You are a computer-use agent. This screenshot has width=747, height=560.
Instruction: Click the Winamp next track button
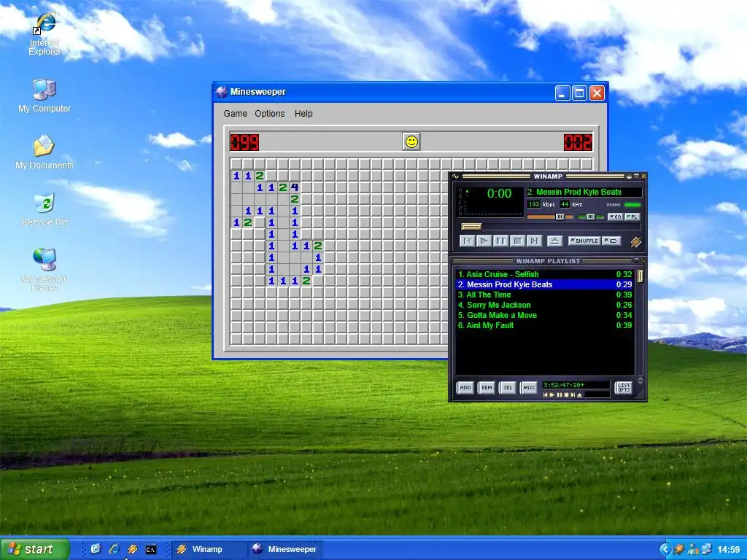pos(535,241)
